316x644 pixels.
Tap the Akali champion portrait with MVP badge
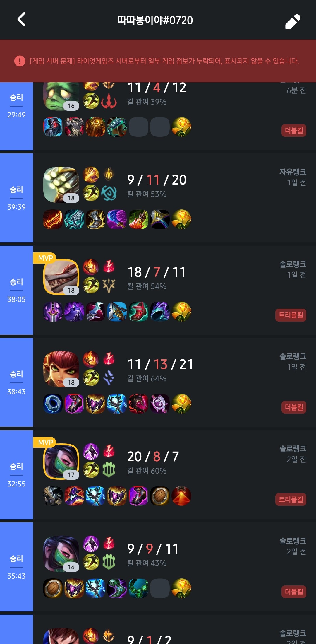tap(61, 462)
